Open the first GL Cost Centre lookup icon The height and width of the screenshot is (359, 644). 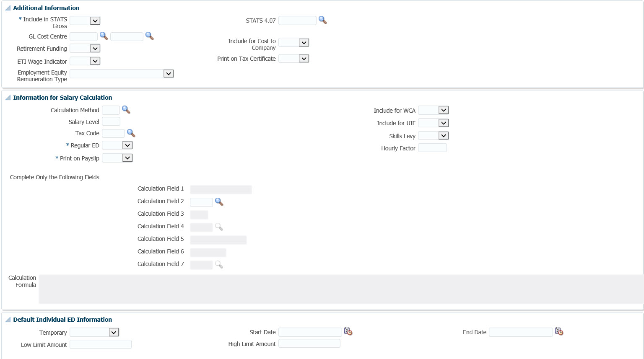point(104,36)
